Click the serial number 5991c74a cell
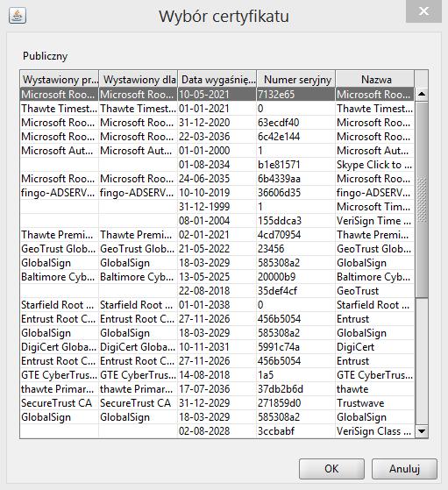448x490 pixels. pyautogui.click(x=295, y=347)
